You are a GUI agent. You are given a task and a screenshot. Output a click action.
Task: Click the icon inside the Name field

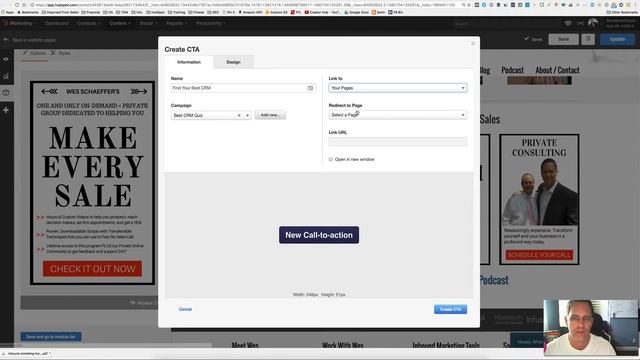click(x=310, y=88)
